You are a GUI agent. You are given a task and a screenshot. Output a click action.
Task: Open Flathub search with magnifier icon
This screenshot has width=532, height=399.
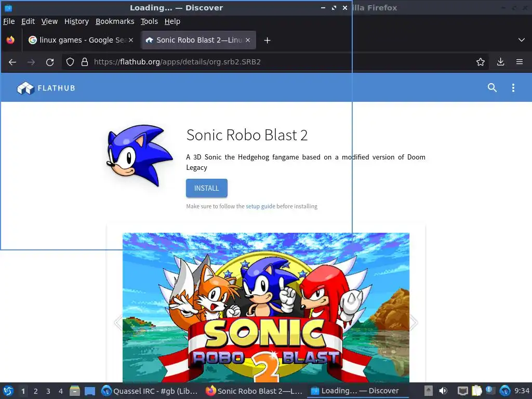(492, 87)
